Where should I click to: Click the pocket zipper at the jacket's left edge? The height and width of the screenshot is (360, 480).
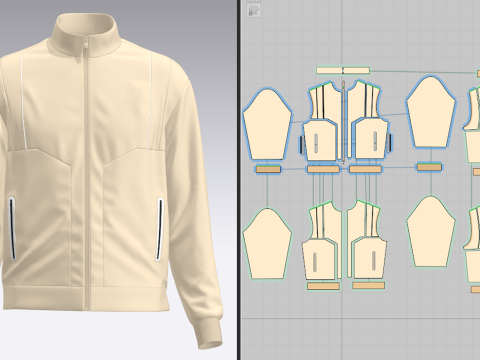[12, 228]
